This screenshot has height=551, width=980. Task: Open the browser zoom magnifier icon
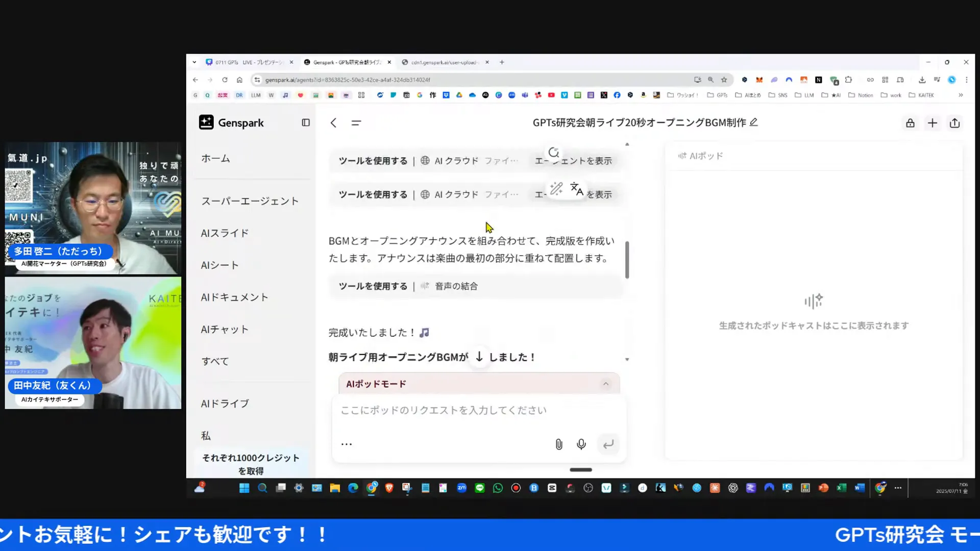710,80
